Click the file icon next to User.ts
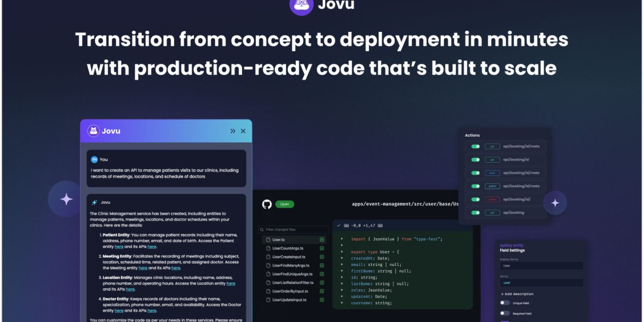The width and height of the screenshot is (644, 322). [x=268, y=240]
